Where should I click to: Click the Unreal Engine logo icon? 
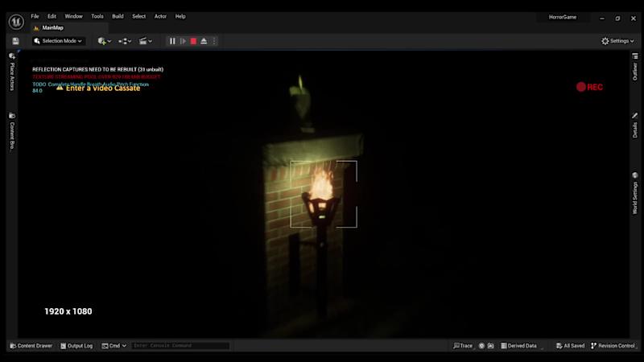(16, 22)
